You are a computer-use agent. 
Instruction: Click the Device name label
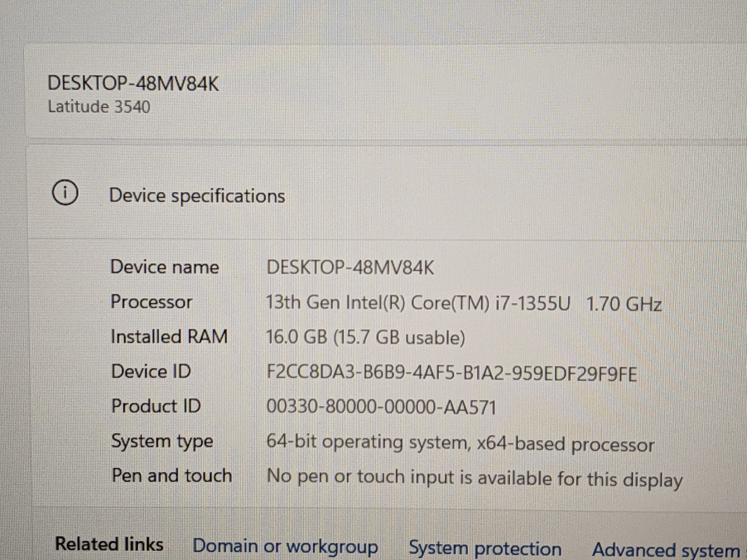[x=164, y=267]
